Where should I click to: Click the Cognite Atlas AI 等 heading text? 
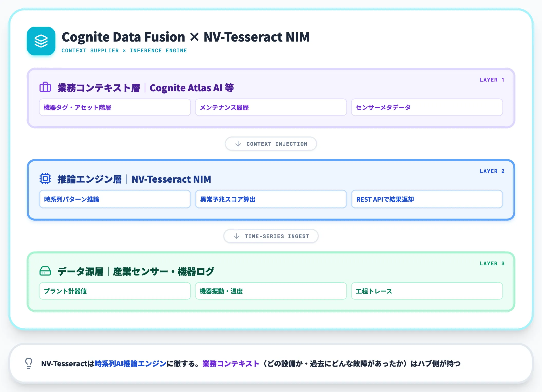tap(192, 88)
